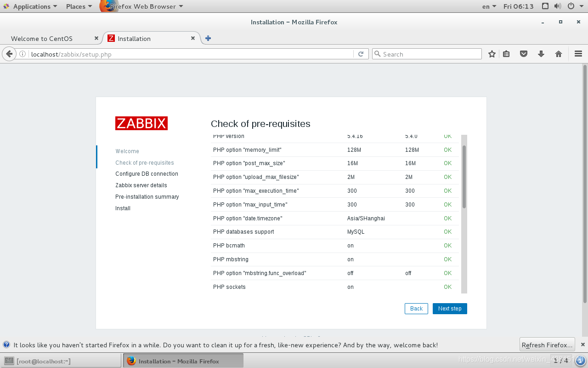
Task: Click the Firefox help icon in notification bar
Action: tap(6, 345)
